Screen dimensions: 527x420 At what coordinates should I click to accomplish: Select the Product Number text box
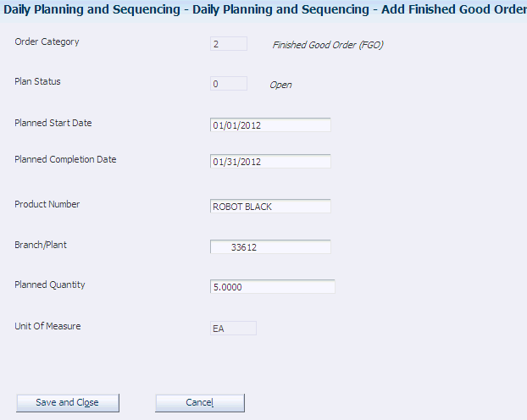tap(270, 206)
